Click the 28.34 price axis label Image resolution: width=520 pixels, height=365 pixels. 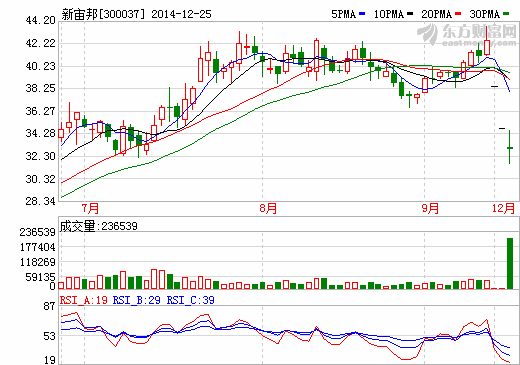pos(40,201)
